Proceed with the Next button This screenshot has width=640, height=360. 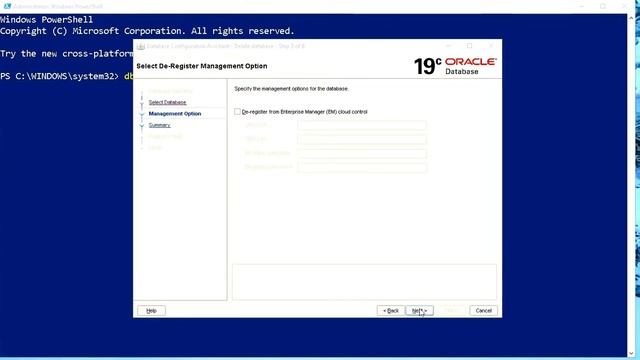click(420, 311)
